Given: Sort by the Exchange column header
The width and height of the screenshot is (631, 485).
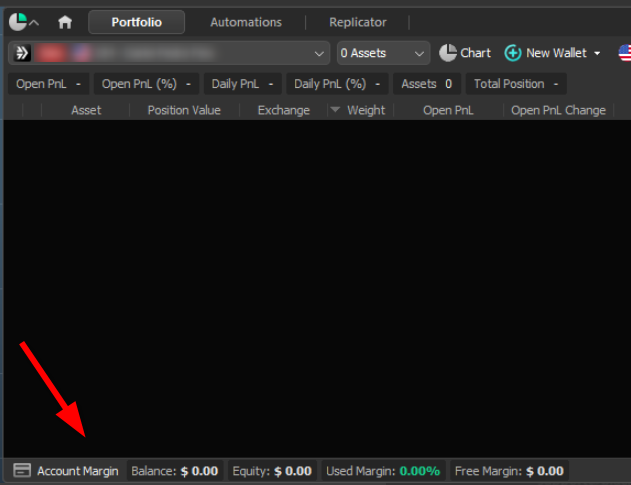Looking at the screenshot, I should point(284,110).
